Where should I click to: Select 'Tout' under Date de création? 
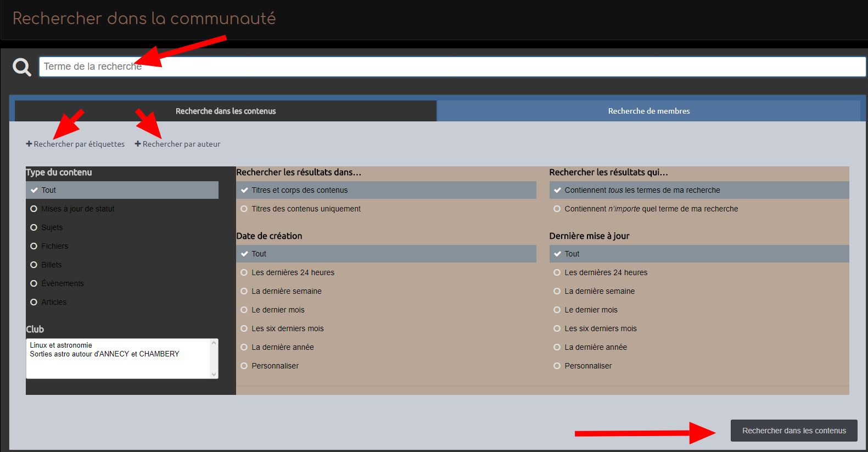point(386,254)
